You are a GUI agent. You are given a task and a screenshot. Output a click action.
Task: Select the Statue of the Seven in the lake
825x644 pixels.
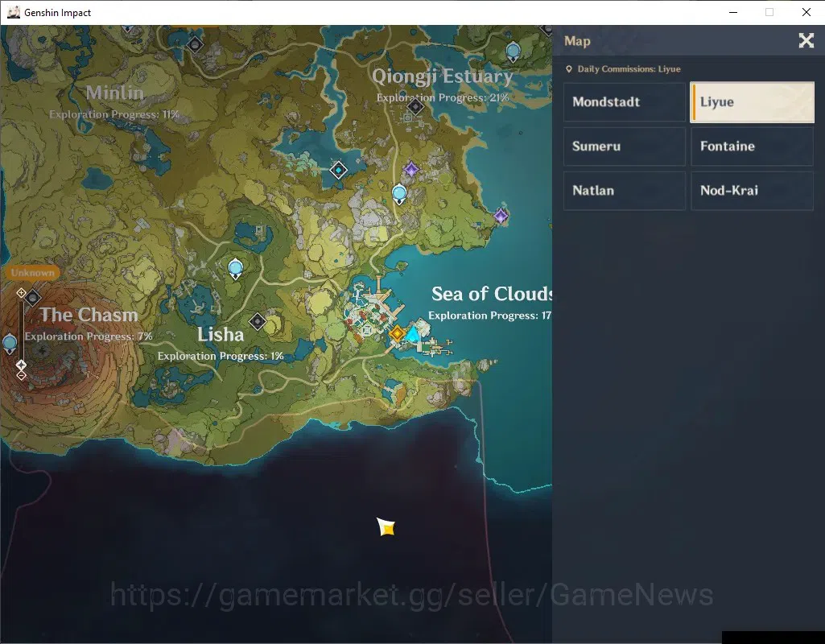click(338, 170)
